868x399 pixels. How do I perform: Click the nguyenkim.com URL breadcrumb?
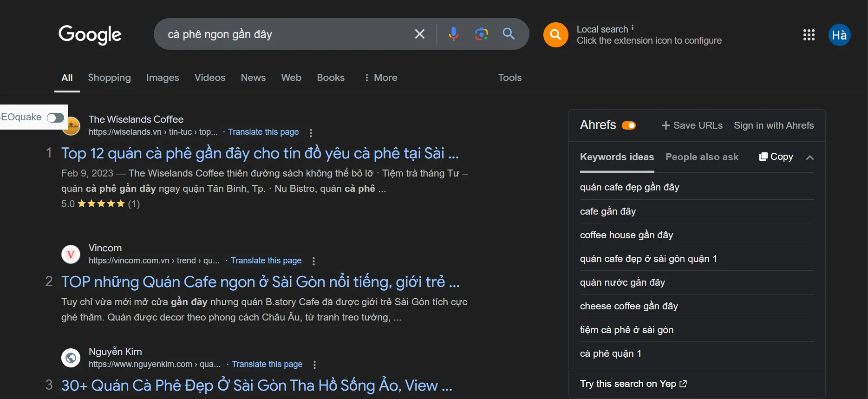[x=155, y=364]
